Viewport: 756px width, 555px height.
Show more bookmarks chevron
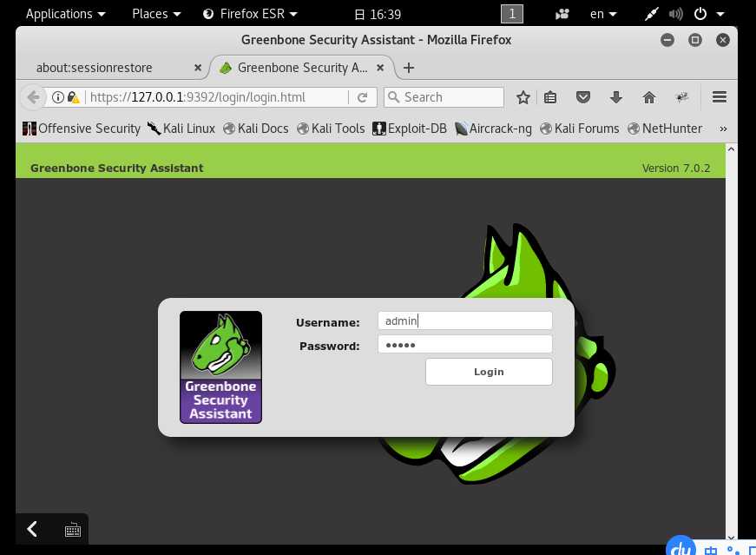tap(723, 129)
